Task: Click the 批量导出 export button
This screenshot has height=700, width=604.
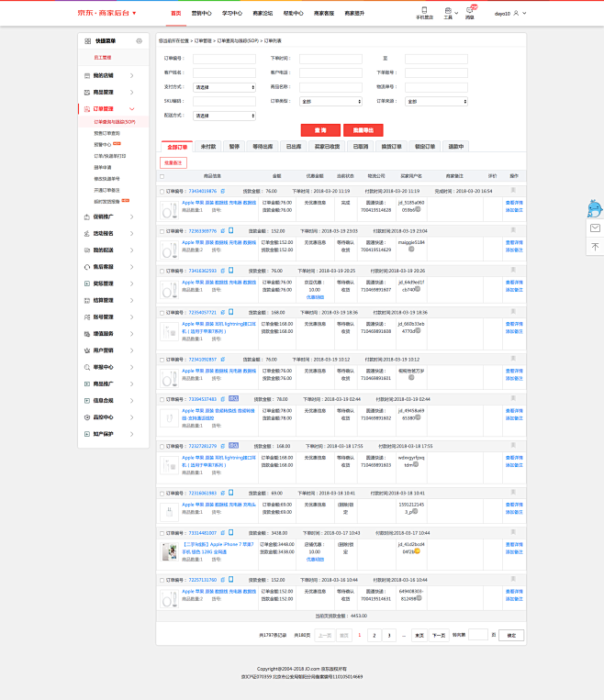Action: 363,130
